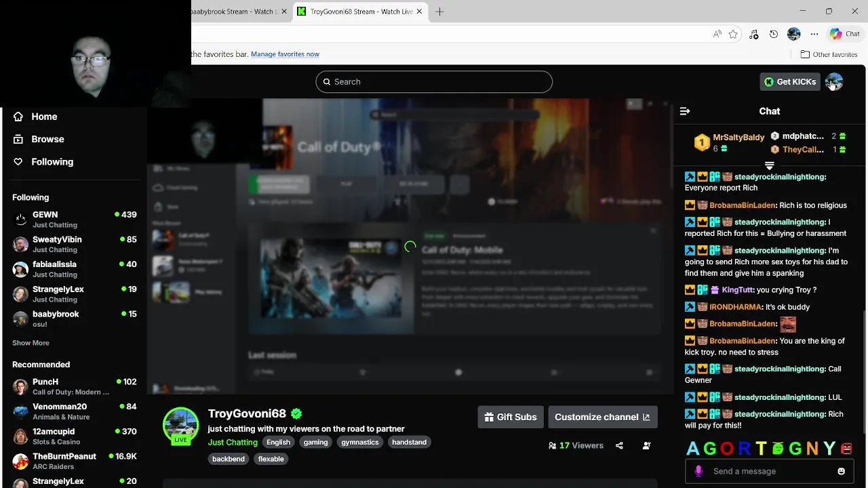Open Other favorites folder
The height and width of the screenshot is (488, 868).
(x=829, y=54)
